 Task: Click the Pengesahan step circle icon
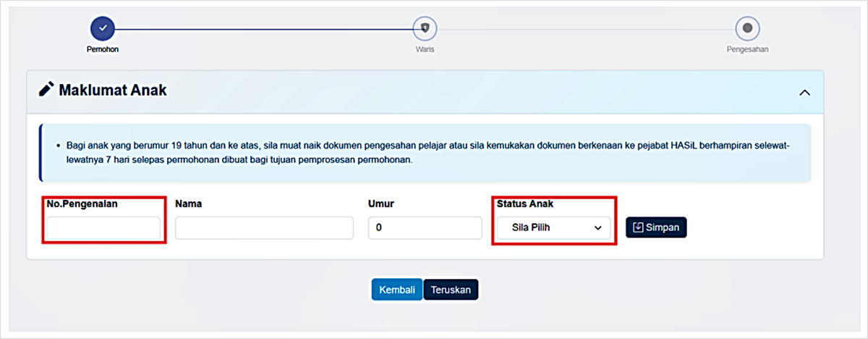pos(747,28)
